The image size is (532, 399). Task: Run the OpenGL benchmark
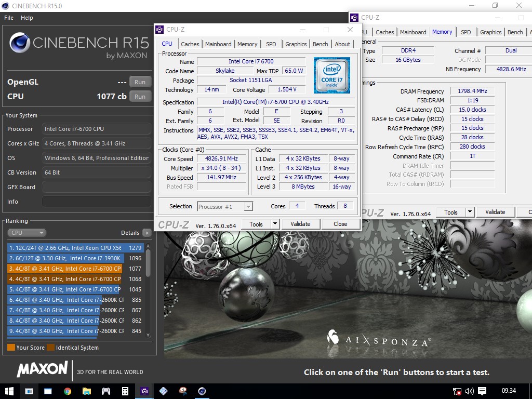[x=140, y=82]
